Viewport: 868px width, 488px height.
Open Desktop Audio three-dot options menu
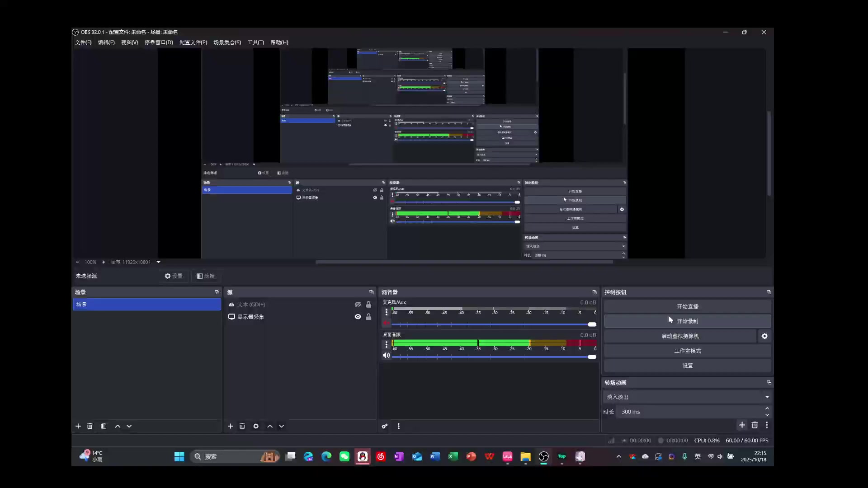(x=386, y=344)
